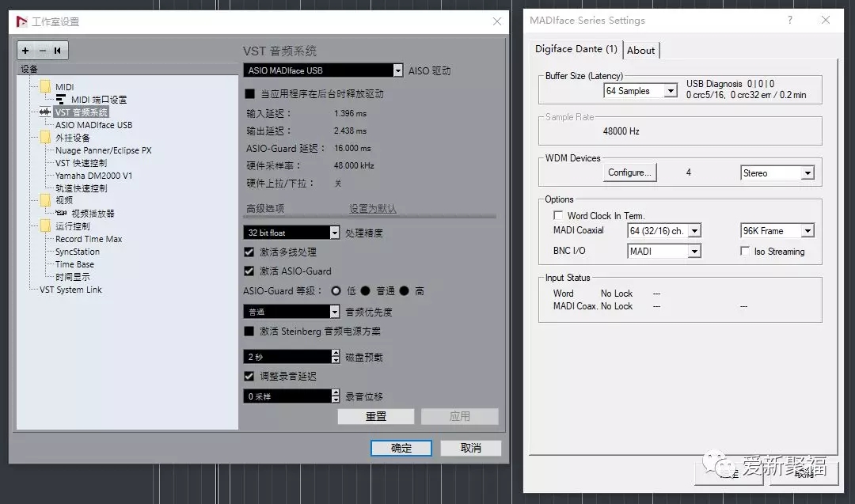855x504 pixels.
Task: Select the 高 ASIO-Guard level radio button
Action: [x=405, y=291]
